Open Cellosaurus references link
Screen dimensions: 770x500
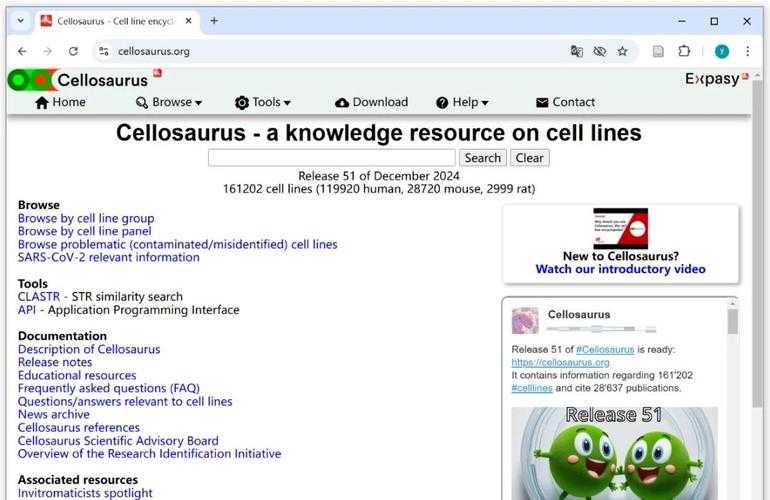[x=79, y=427]
